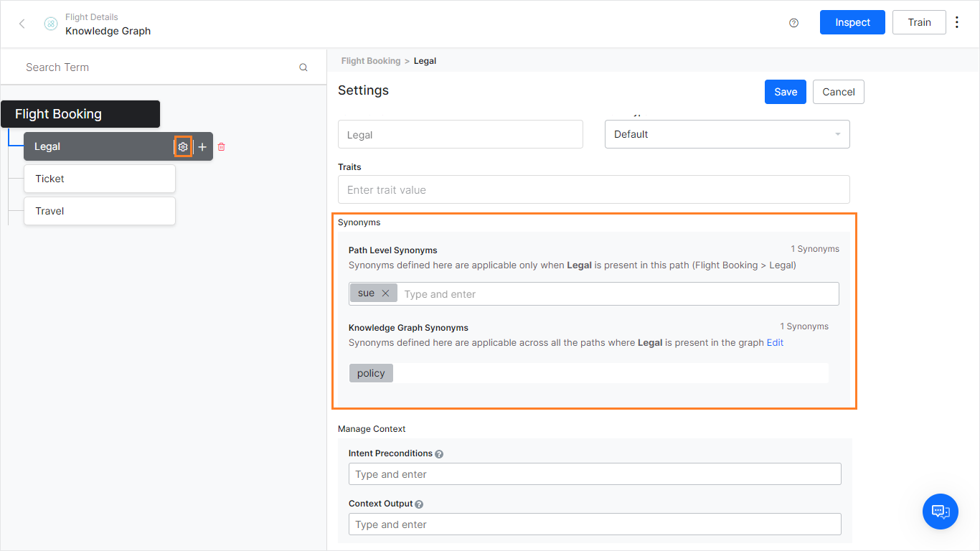Remove the sue synonym tag
Viewport: 980px width, 551px height.
pos(386,293)
